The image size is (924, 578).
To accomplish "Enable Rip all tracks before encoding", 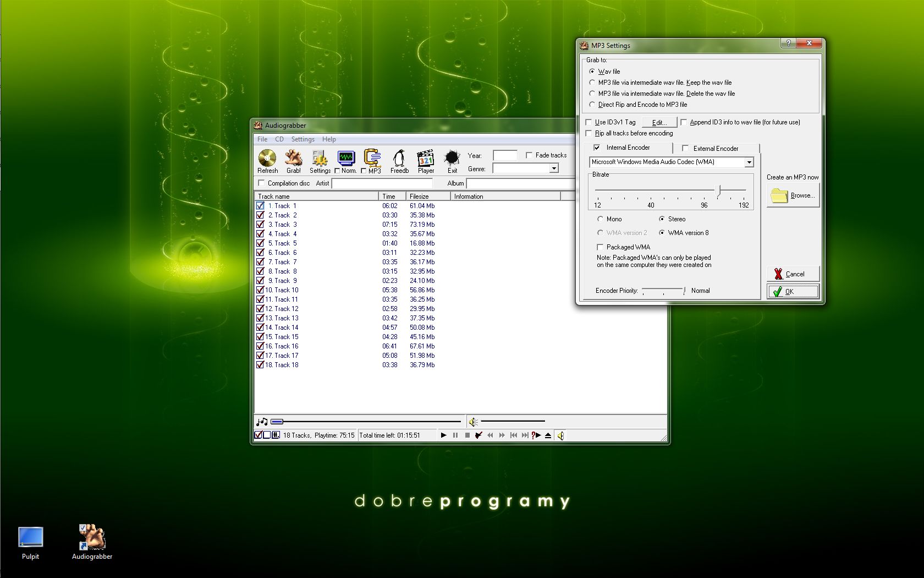I will 588,133.
